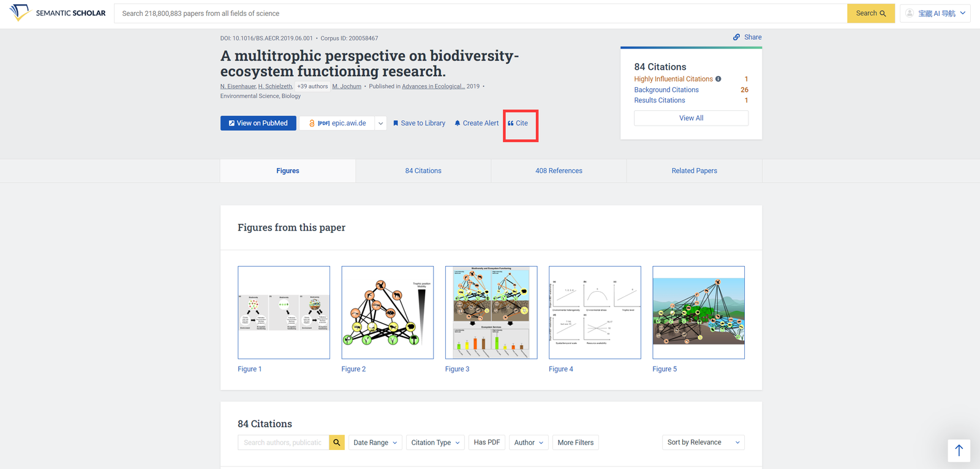The height and width of the screenshot is (469, 980).
Task: Open M. Jochum author page
Action: (347, 86)
